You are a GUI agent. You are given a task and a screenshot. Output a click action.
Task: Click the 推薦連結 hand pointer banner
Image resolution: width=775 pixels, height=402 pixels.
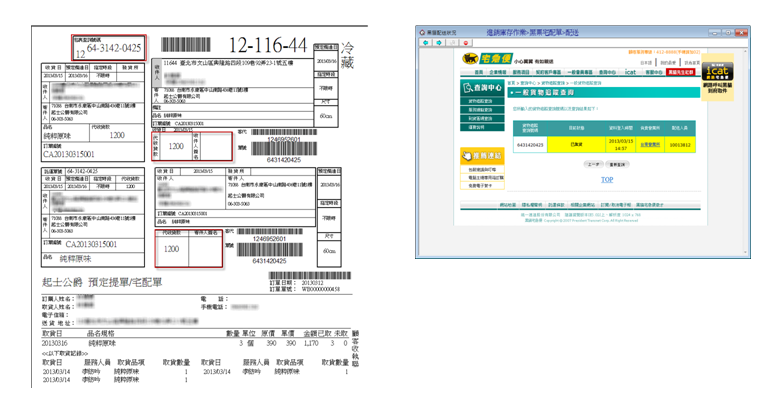[x=481, y=157]
